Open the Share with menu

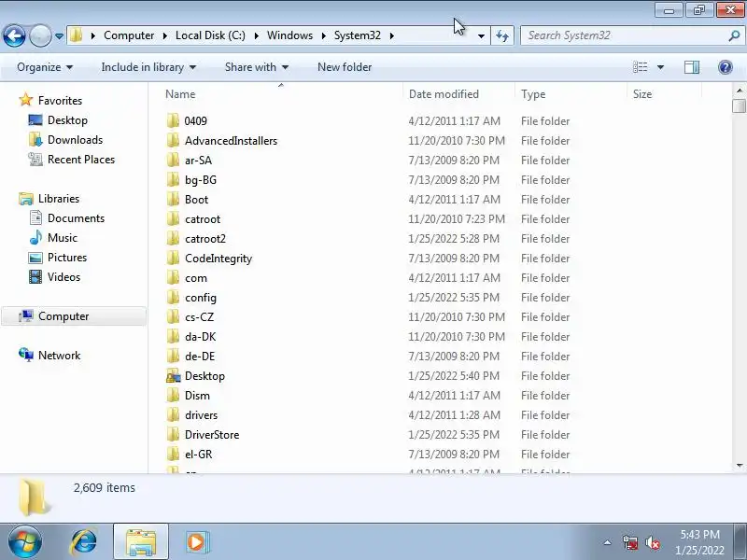tap(256, 67)
